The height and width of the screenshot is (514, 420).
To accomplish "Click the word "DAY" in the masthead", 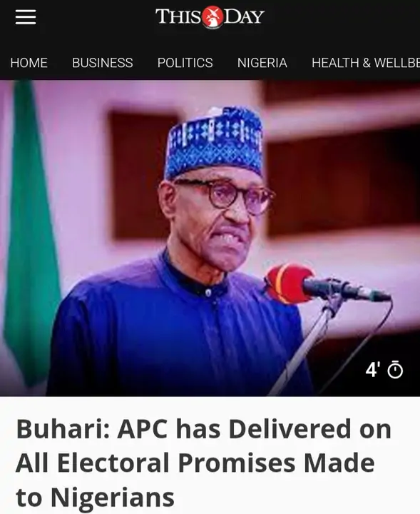I will click(244, 16).
